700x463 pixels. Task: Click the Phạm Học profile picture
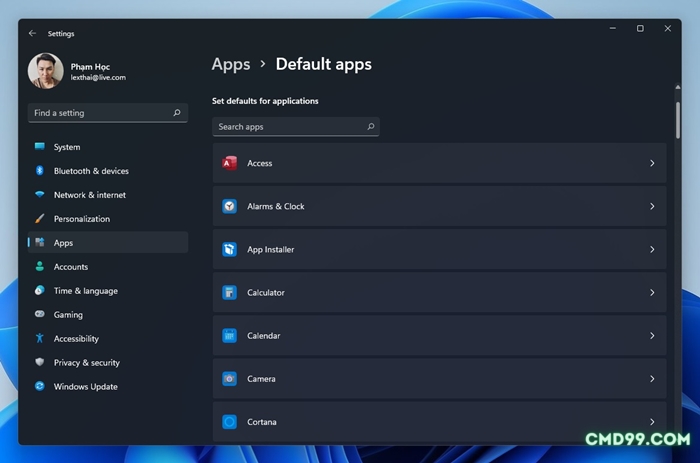pos(45,71)
